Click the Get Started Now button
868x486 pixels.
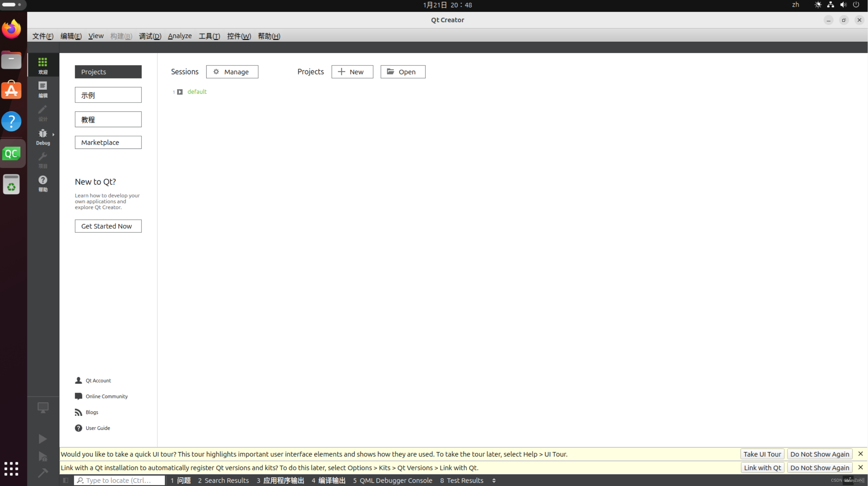coord(108,226)
